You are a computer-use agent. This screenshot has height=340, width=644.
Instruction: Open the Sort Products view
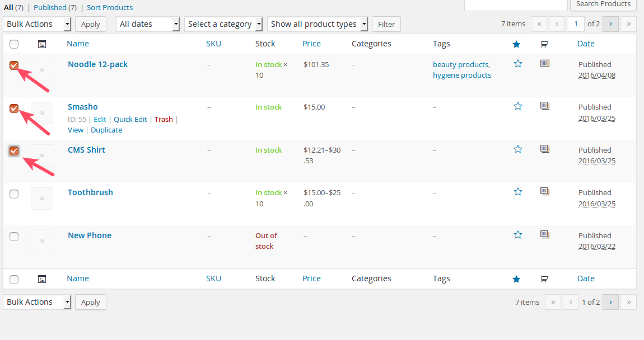tap(110, 8)
